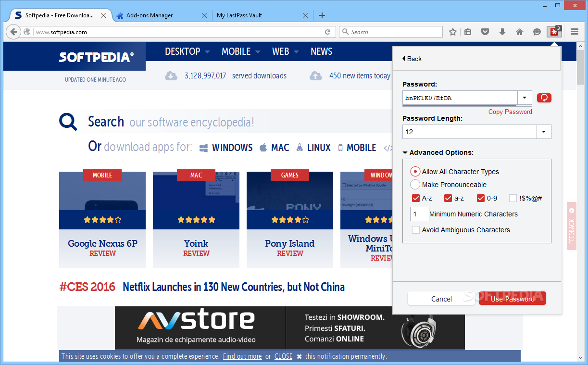Open the Find out more cookie link

coord(242,356)
